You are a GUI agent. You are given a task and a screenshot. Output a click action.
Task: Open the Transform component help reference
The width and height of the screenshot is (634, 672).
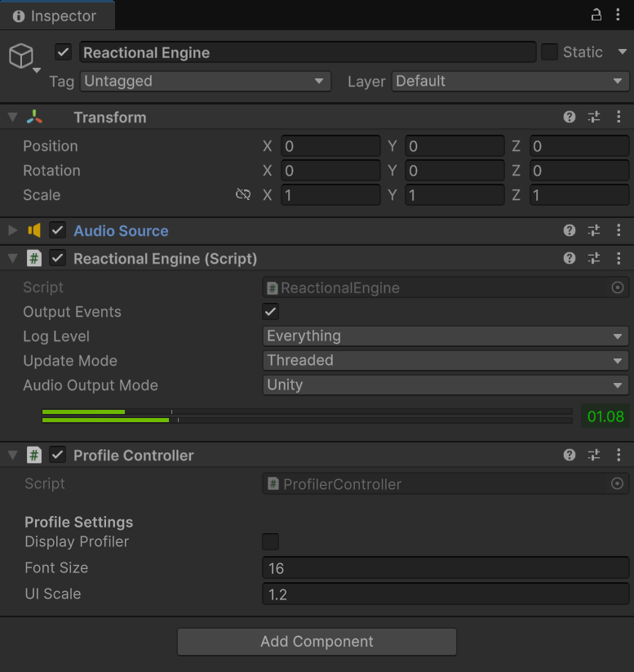[x=570, y=118]
